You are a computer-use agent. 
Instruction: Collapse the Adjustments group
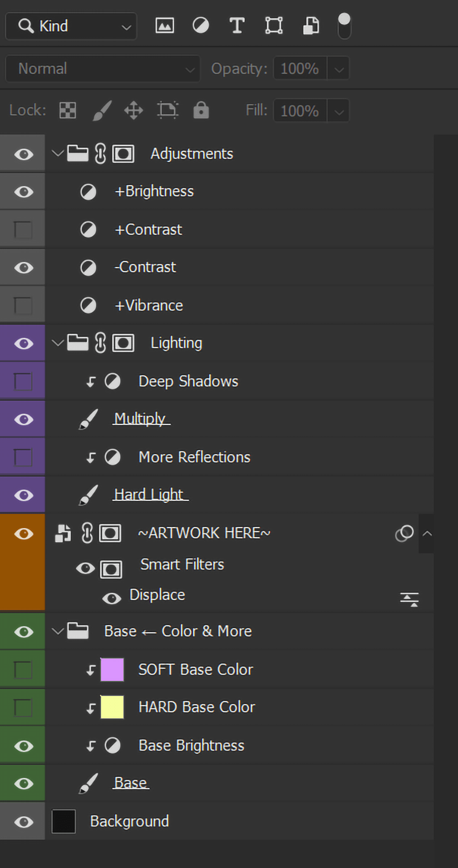point(58,153)
